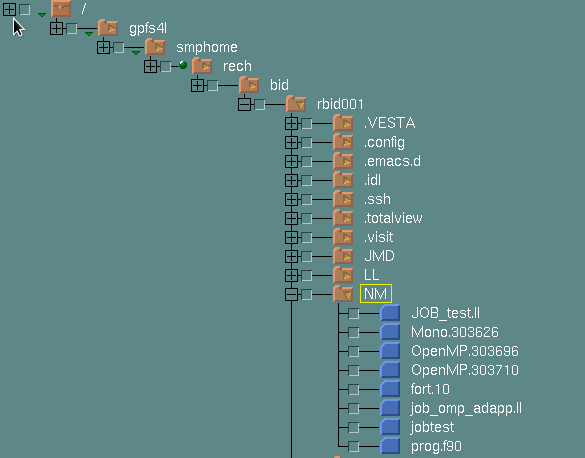Select the job_omp_adapp.ll file label
585x458 pixels.
coord(466,408)
